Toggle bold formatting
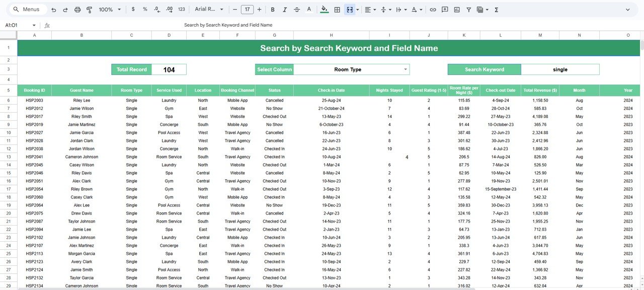This screenshot has width=644, height=290. pyautogui.click(x=272, y=10)
